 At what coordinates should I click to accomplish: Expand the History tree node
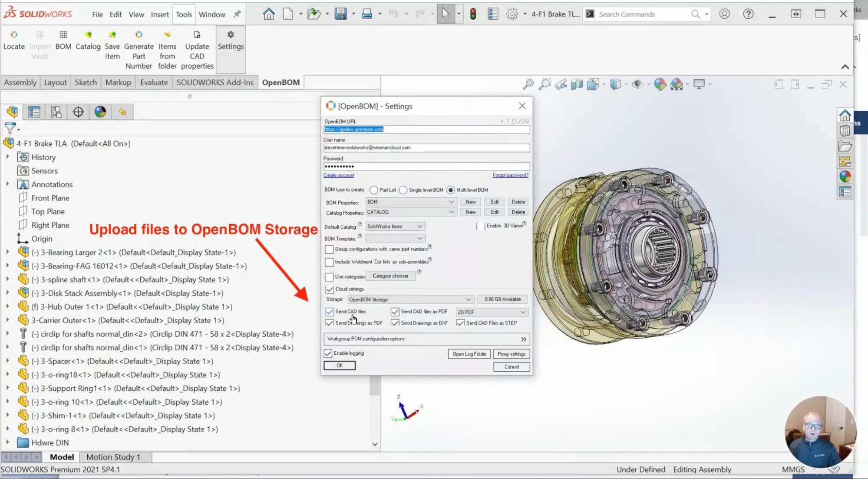click(x=7, y=157)
